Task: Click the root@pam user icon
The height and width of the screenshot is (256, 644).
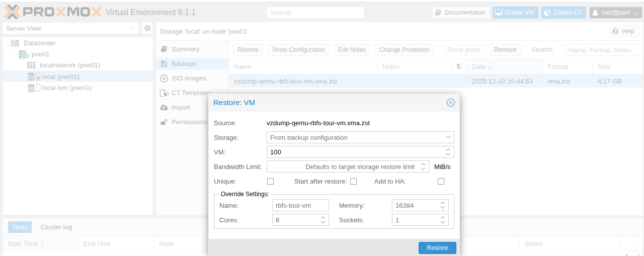Action: coord(595,13)
